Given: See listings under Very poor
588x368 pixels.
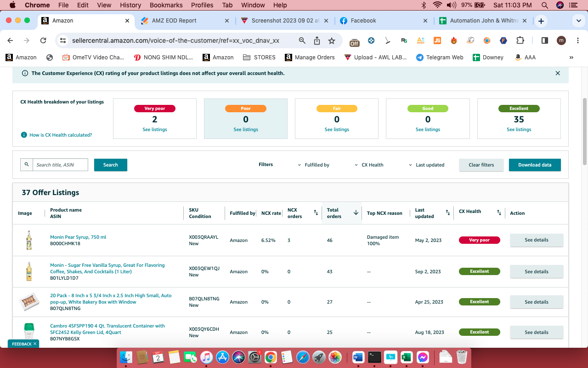Looking at the screenshot, I should click(155, 130).
